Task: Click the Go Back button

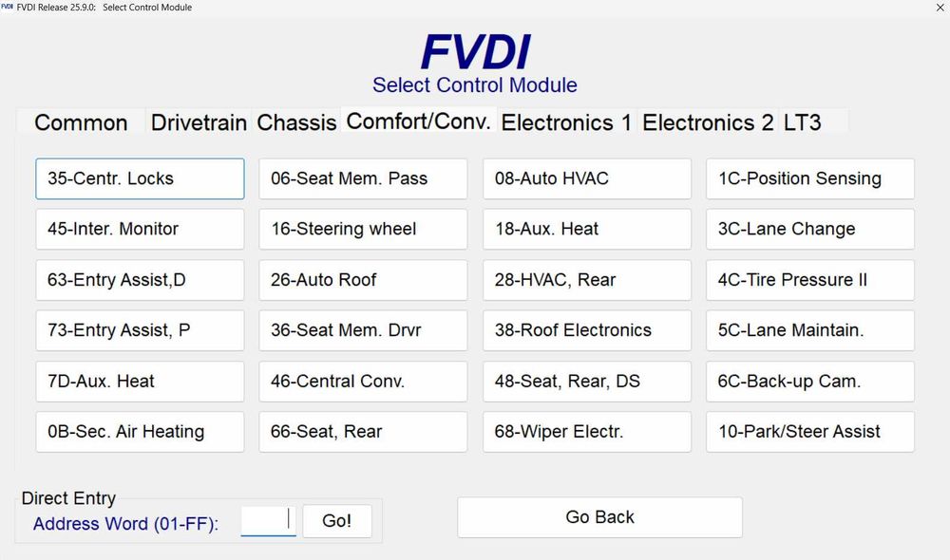Action: 599,517
